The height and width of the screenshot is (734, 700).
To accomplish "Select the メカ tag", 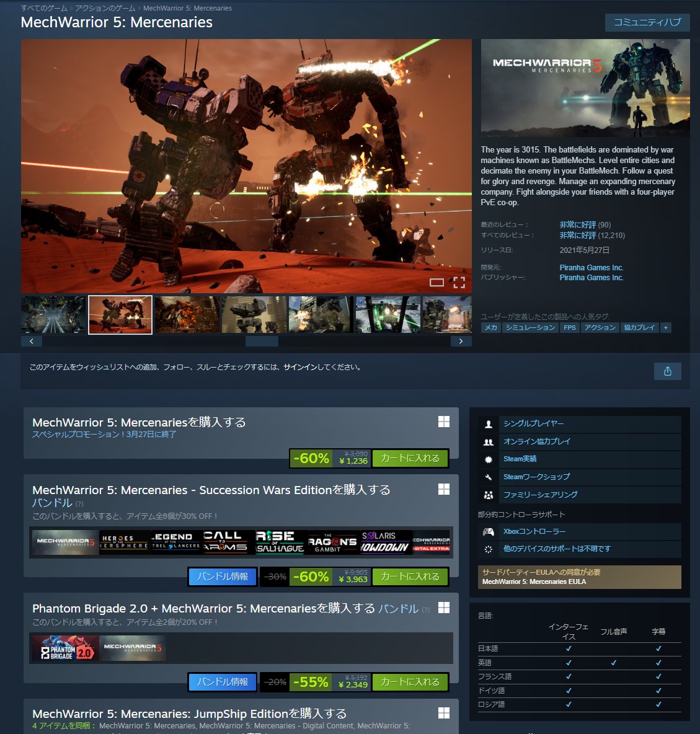I will [x=490, y=328].
